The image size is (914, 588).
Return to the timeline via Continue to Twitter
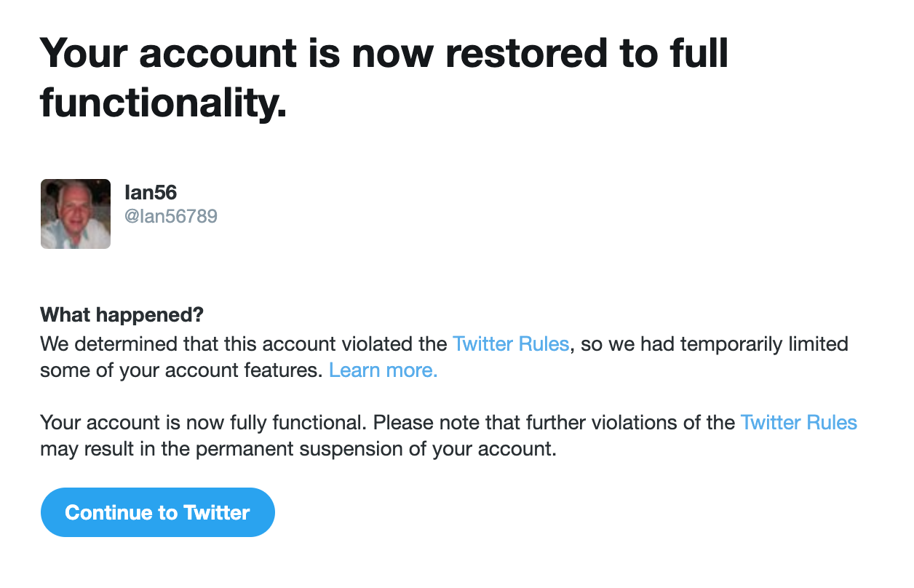tap(157, 512)
